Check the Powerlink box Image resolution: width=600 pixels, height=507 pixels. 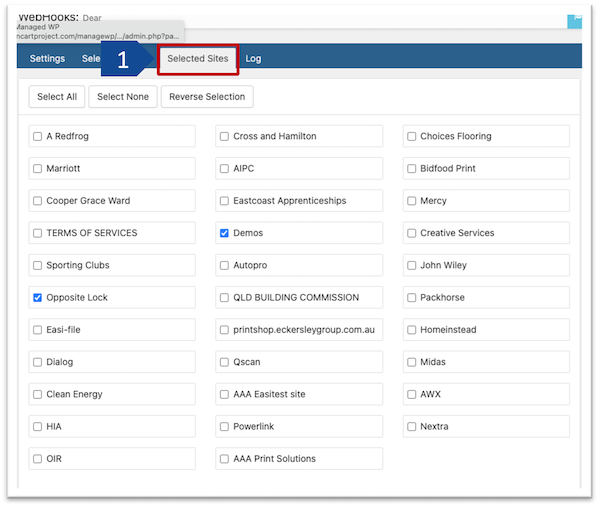tap(225, 427)
